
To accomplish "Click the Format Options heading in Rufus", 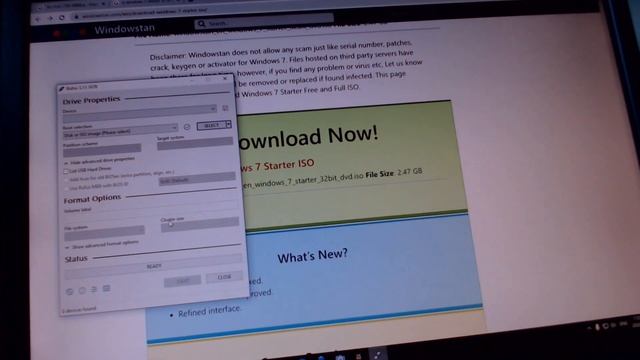I will click(x=93, y=199).
